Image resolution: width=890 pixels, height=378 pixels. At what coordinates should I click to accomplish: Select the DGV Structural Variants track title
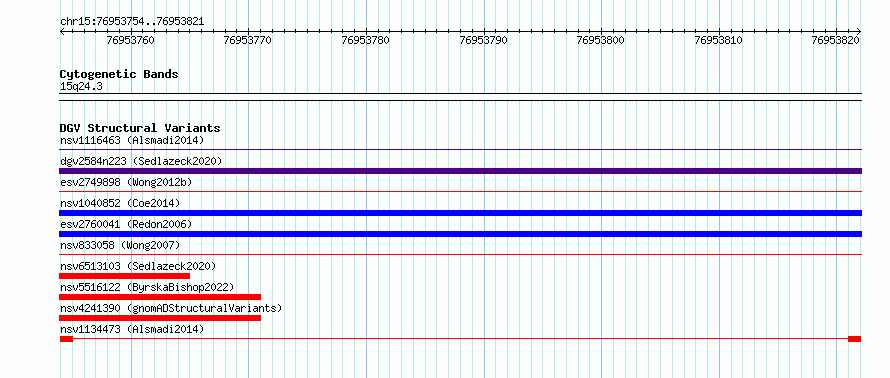click(140, 128)
